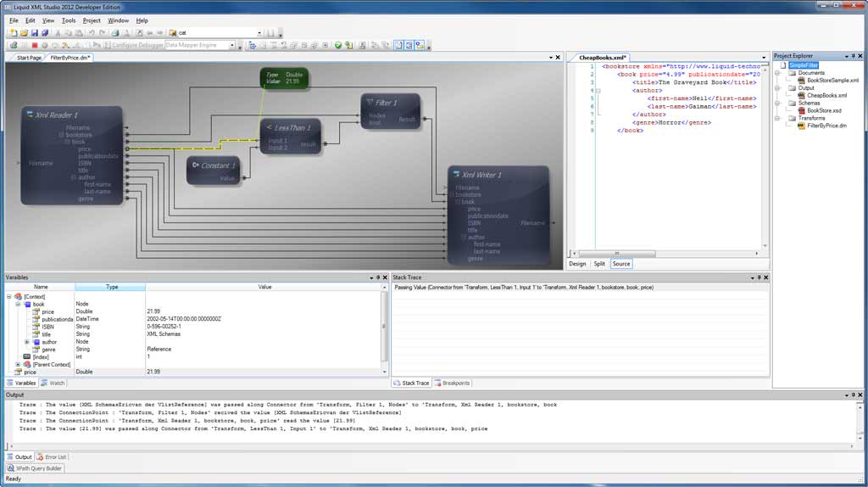Click the ISBN property icon in Variables

click(x=36, y=327)
